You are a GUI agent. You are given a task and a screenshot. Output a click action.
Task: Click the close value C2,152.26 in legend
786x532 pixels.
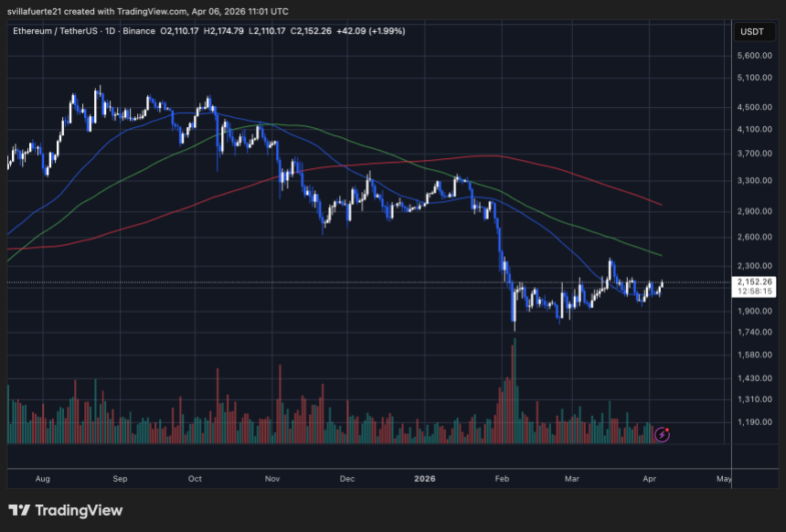tap(310, 31)
